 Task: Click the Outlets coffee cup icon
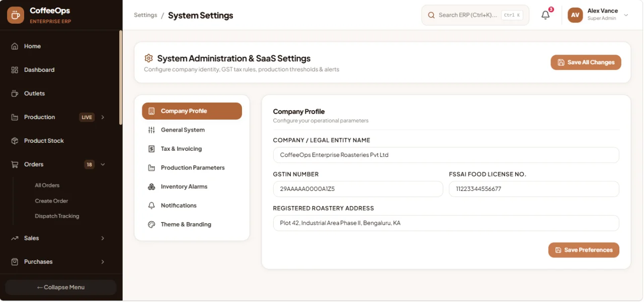[15, 93]
